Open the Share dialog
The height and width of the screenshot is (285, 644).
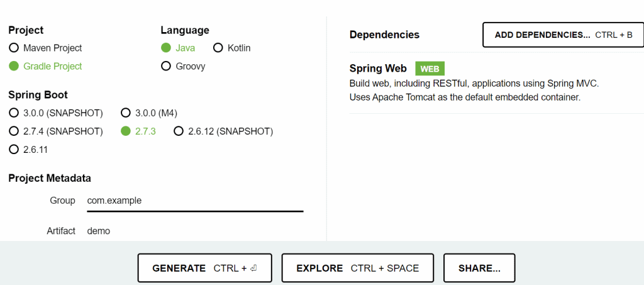(479, 268)
